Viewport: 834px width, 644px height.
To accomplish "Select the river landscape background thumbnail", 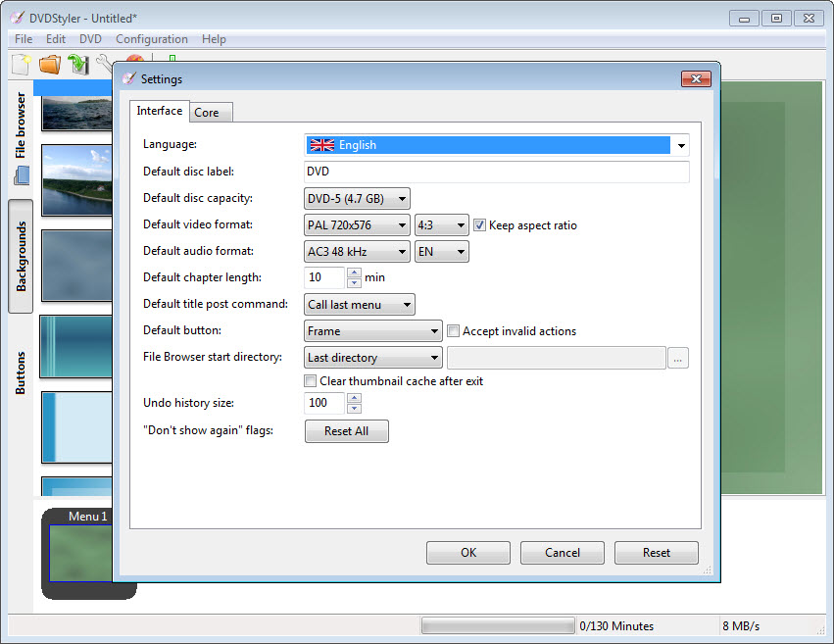I will pyautogui.click(x=77, y=180).
